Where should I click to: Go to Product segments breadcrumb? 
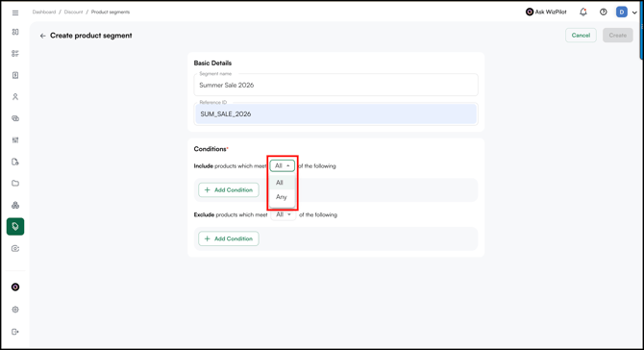coord(111,12)
